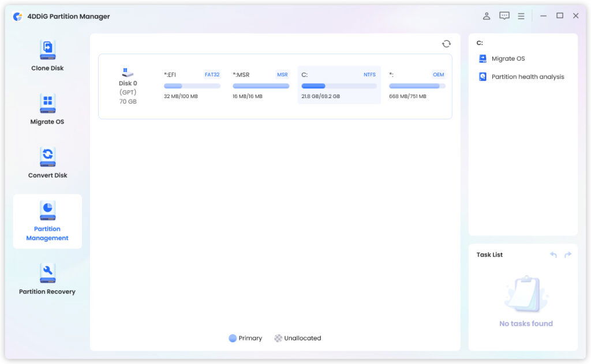Click the 4DDiG logo in title bar
This screenshot has height=364, width=591.
(x=17, y=17)
